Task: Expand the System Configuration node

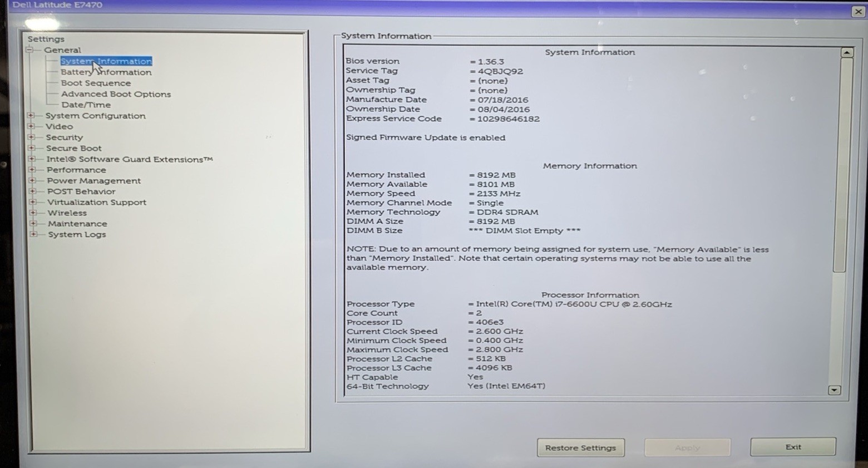Action: coord(31,116)
